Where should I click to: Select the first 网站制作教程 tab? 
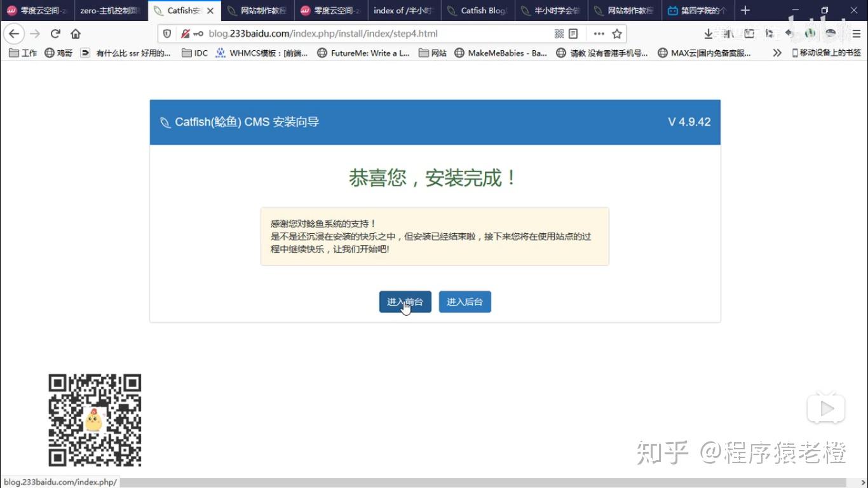coord(257,11)
